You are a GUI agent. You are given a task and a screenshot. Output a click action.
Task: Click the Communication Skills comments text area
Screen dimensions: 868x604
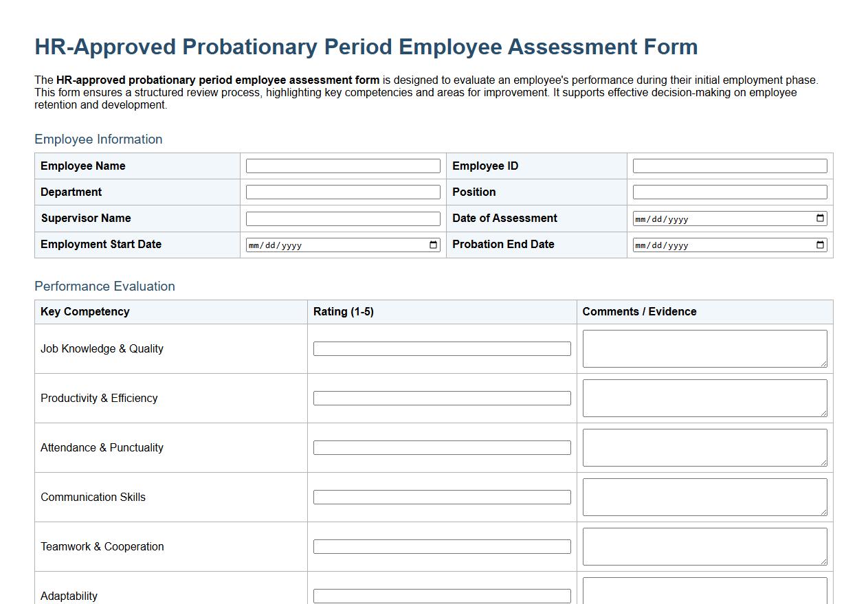pyautogui.click(x=704, y=497)
